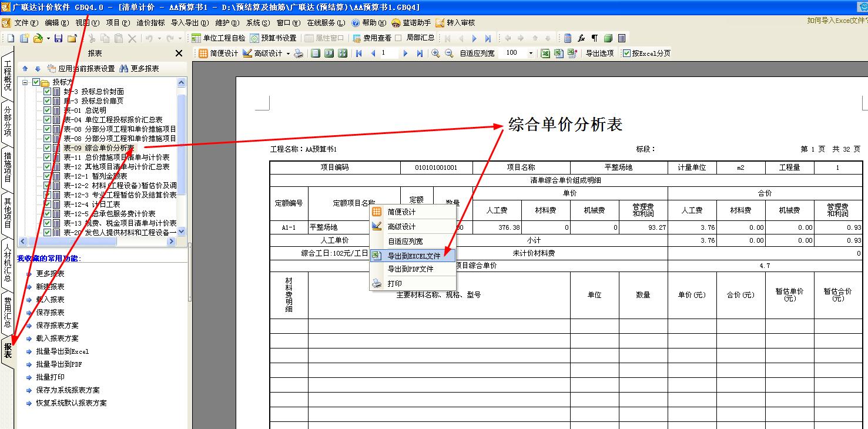This screenshot has height=429, width=868.
Task: Go to previous report page
Action: tap(373, 53)
